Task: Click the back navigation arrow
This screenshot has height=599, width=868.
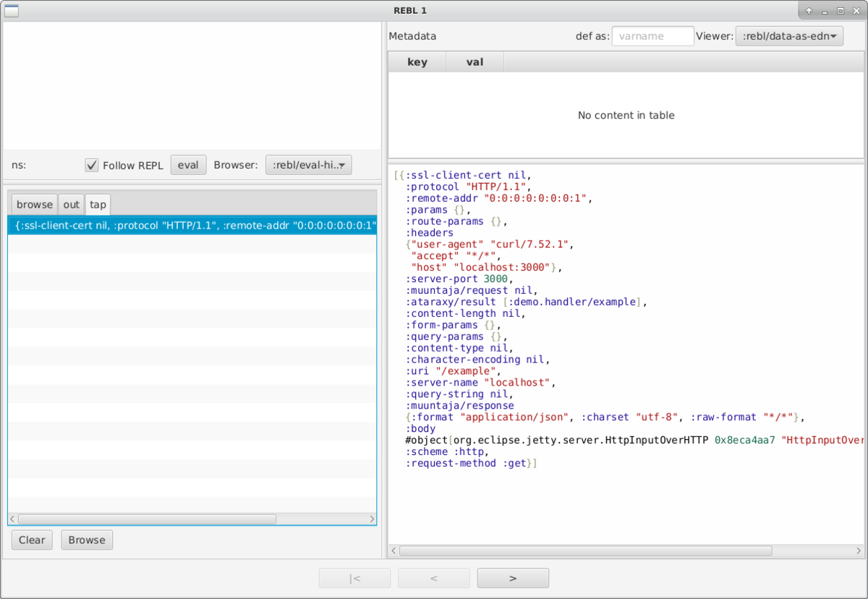Action: (433, 577)
